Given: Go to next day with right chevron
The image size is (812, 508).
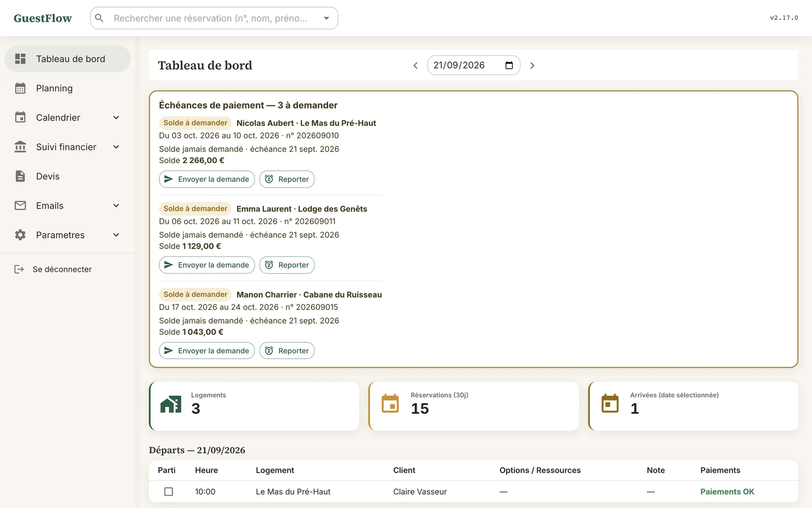Looking at the screenshot, I should pyautogui.click(x=532, y=66).
